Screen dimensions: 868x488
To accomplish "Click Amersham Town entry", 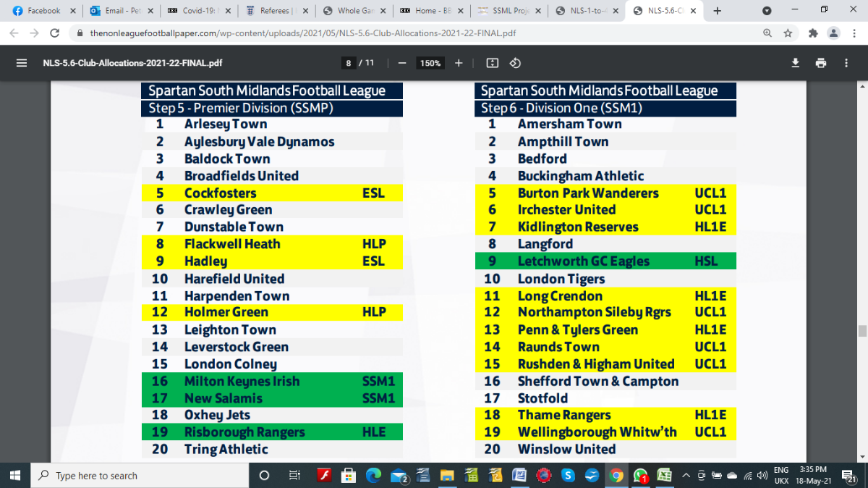I will 569,125.
